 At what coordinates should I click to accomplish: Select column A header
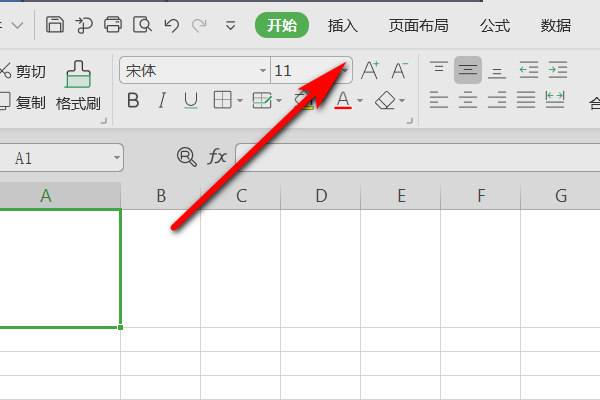pos(60,196)
